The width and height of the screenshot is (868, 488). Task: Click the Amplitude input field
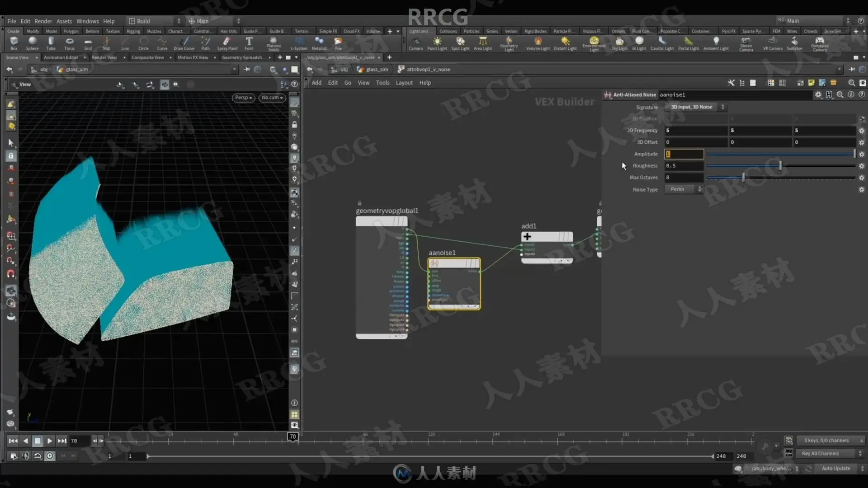pyautogui.click(x=684, y=154)
